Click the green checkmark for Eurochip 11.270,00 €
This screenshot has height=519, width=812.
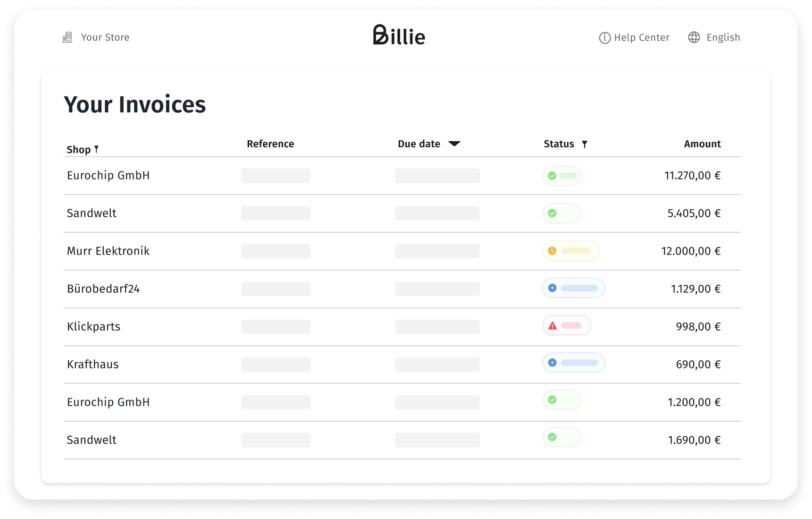click(552, 176)
